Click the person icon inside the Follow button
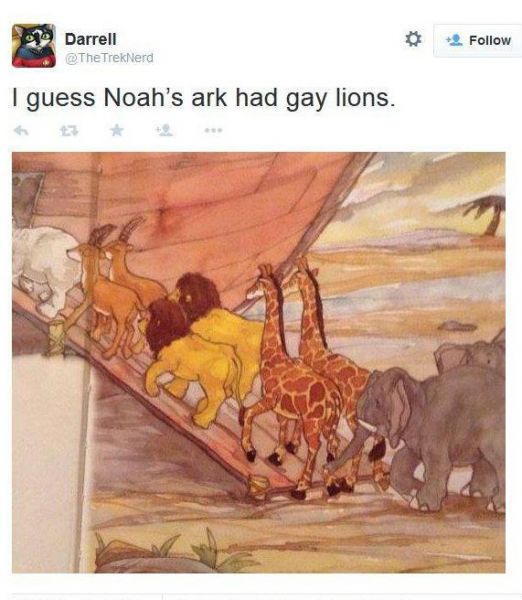This screenshot has height=600, width=522. coord(454,40)
